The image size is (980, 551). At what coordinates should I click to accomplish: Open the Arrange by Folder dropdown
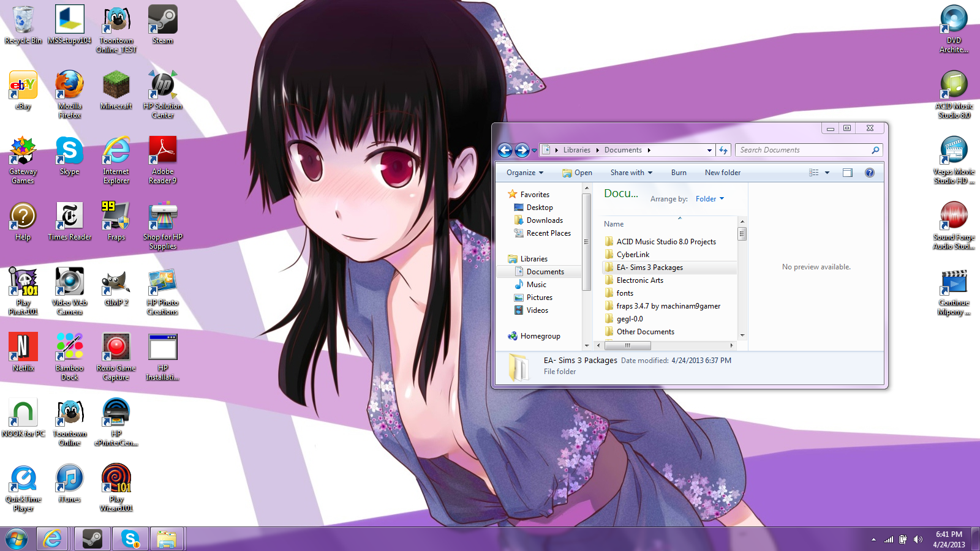[x=710, y=199]
